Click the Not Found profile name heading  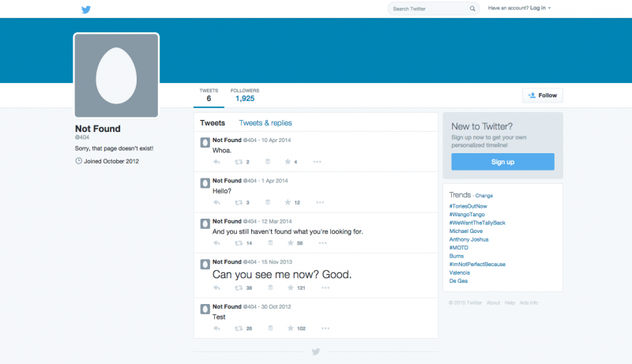tap(97, 129)
